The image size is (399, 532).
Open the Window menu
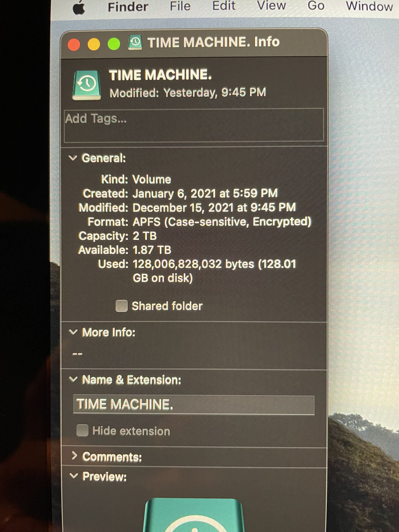[x=369, y=6]
